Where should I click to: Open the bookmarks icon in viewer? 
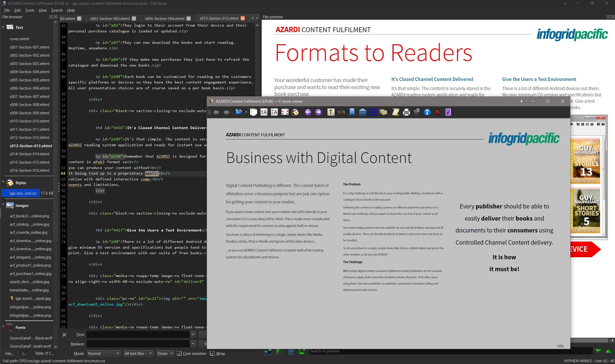(352, 112)
